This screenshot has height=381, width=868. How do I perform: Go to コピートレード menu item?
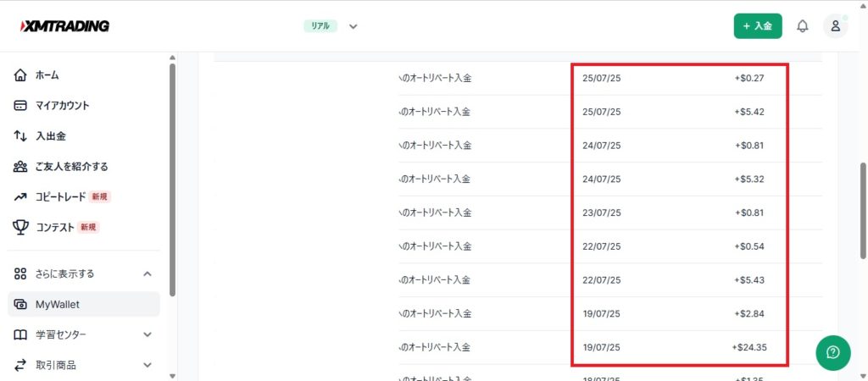(60, 196)
